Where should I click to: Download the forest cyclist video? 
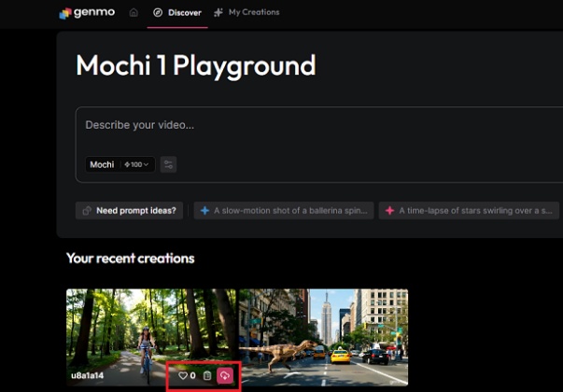pos(225,375)
